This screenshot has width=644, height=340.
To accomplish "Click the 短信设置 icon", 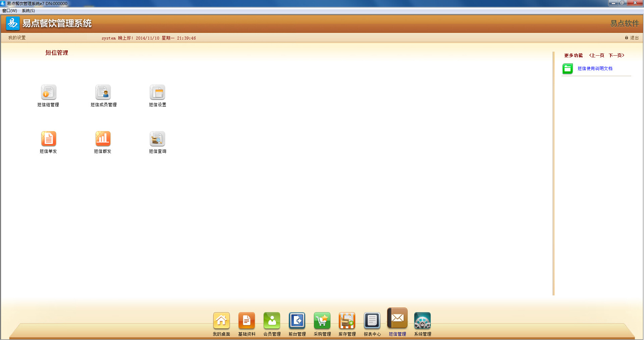I will click(x=157, y=92).
